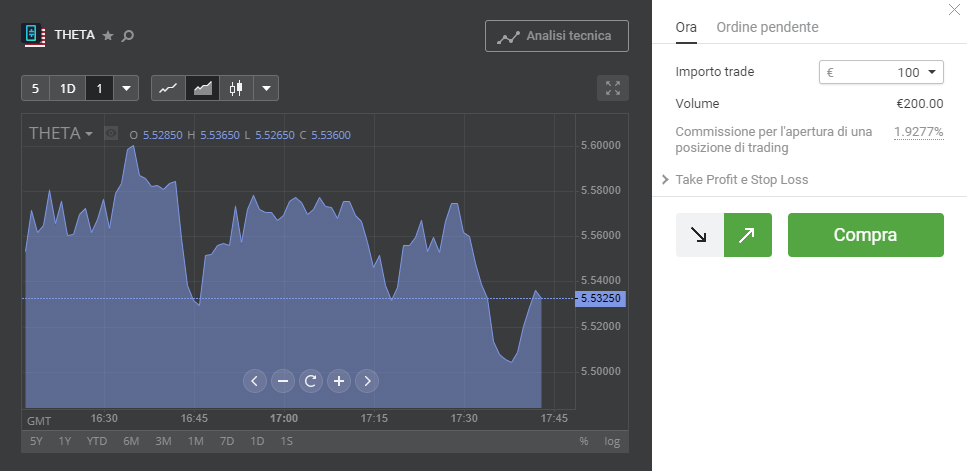Expand chart to fullscreen mode
The height and width of the screenshot is (471, 967).
click(x=612, y=88)
